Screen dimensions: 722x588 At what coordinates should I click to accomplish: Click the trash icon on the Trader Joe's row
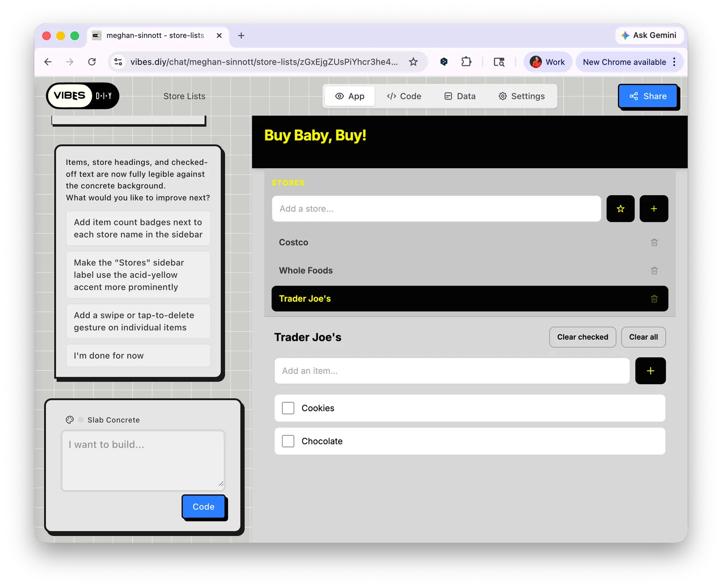tap(654, 299)
